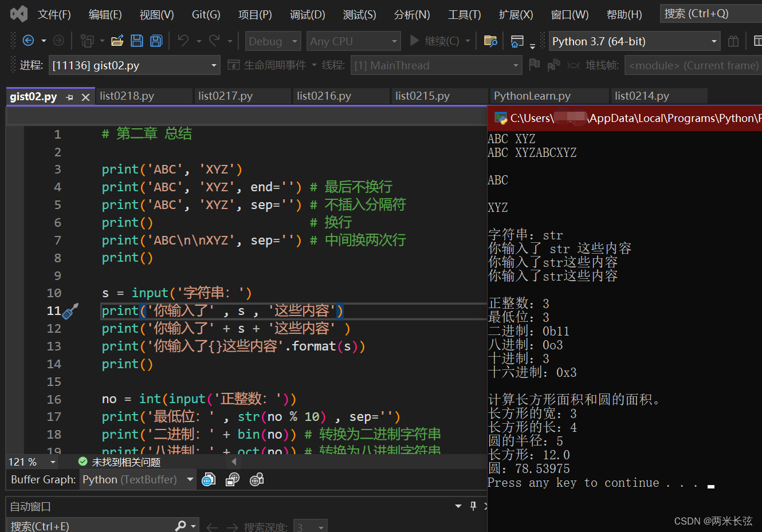Click the package gift icon beside Python 3.7
762x532 pixels.
click(733, 41)
